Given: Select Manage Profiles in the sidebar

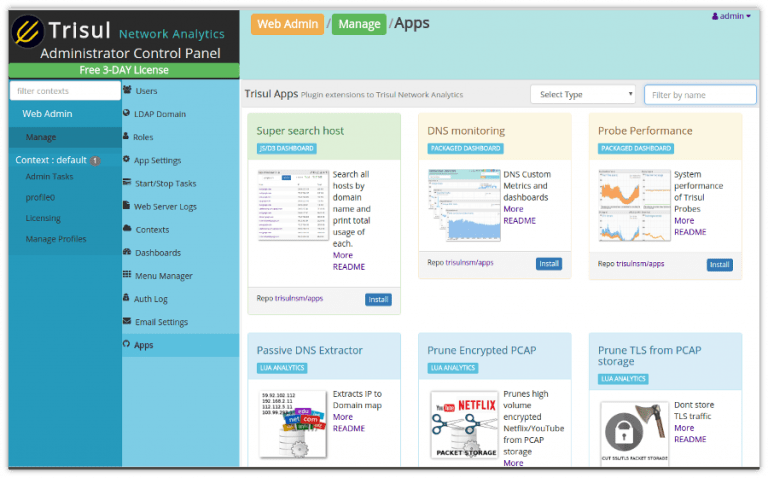Looking at the screenshot, I should click(56, 239).
